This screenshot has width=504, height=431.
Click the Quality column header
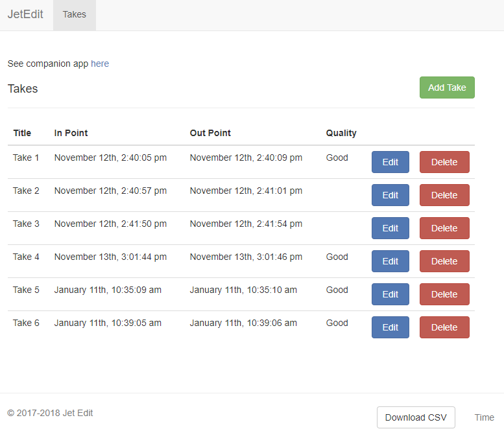point(341,133)
